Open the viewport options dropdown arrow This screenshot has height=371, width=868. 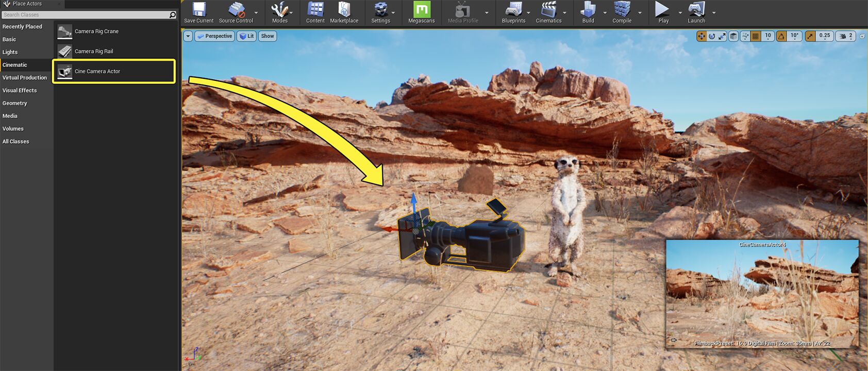coord(188,36)
